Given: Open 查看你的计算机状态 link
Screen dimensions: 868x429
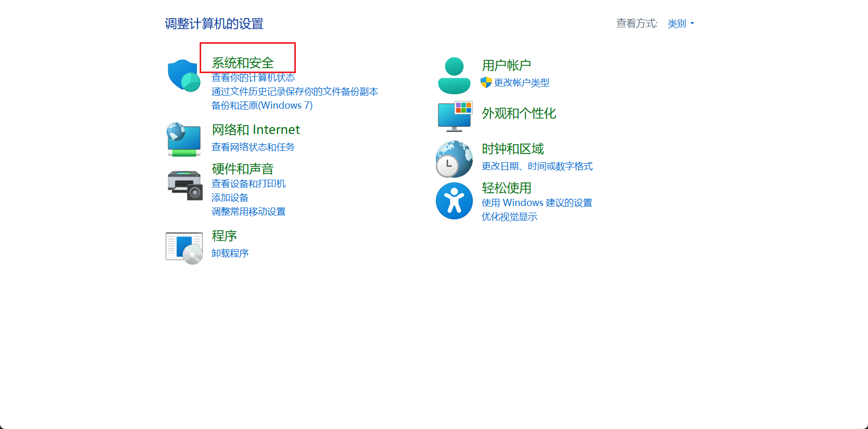Looking at the screenshot, I should tap(253, 78).
